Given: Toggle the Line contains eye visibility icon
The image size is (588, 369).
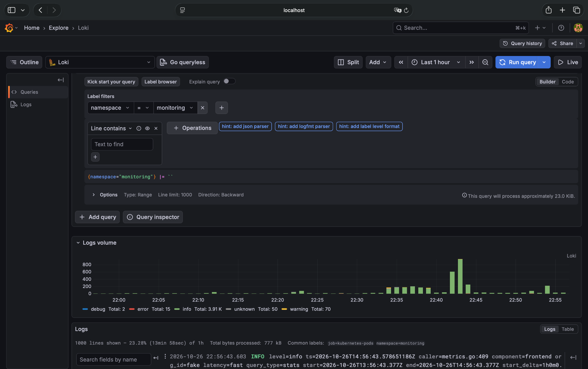Looking at the screenshot, I should 147,128.
